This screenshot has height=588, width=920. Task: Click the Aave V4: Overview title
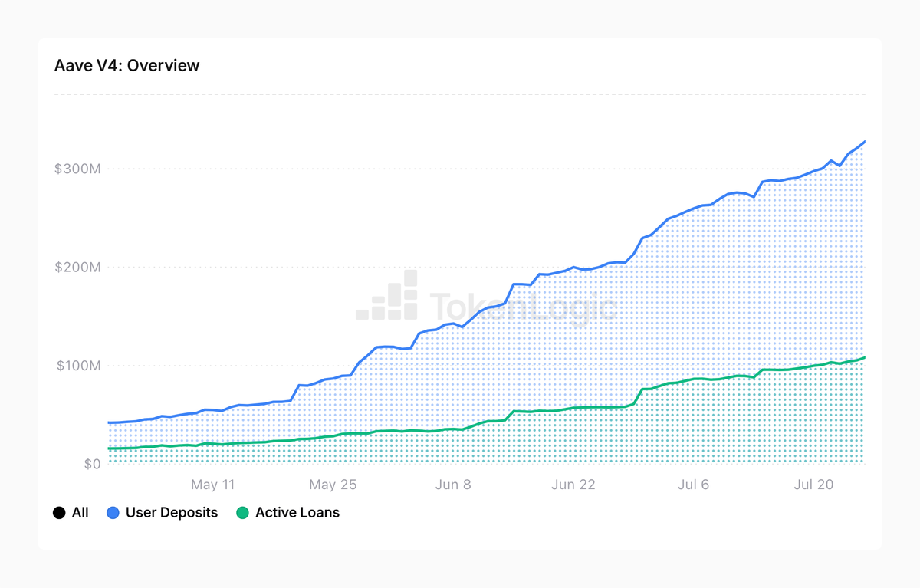coord(127,66)
